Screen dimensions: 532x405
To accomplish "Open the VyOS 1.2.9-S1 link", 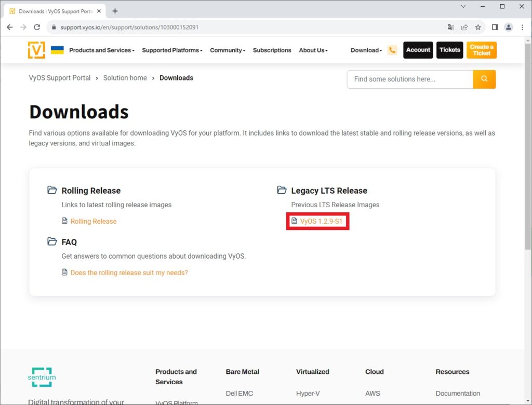I will click(321, 222).
